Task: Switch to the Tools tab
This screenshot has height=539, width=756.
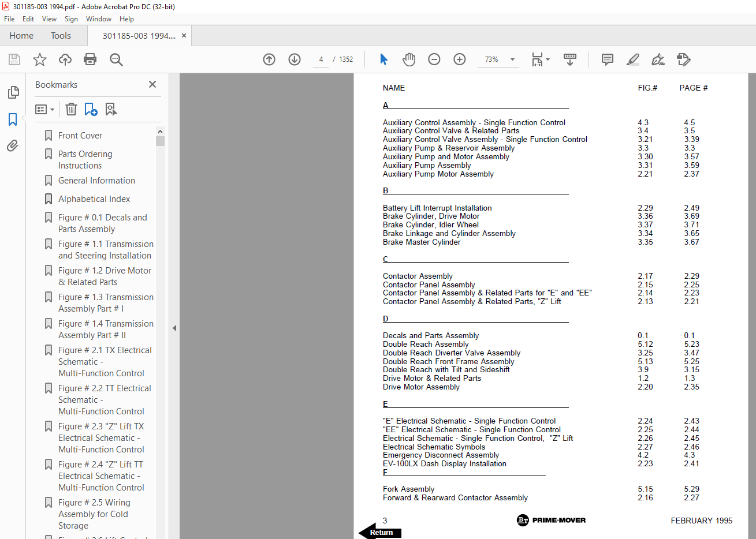Action: click(x=61, y=36)
